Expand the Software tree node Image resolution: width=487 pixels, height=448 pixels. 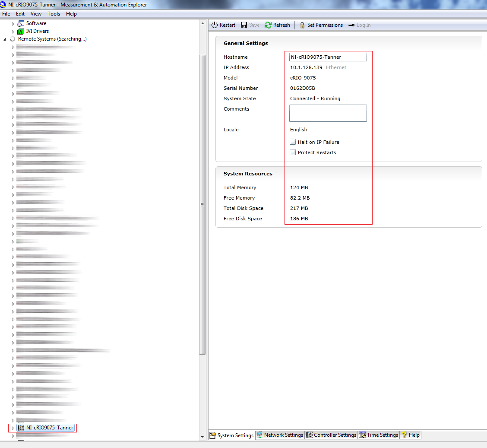[13, 24]
